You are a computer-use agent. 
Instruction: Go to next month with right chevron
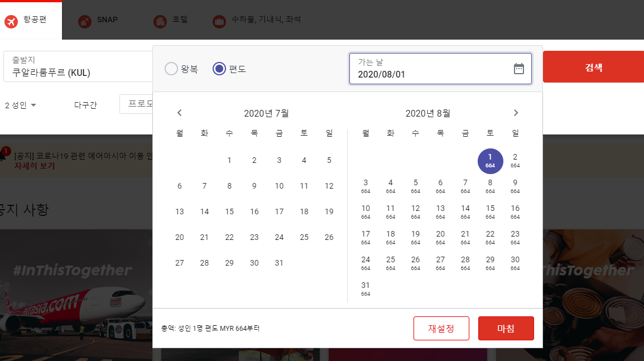pos(516,113)
